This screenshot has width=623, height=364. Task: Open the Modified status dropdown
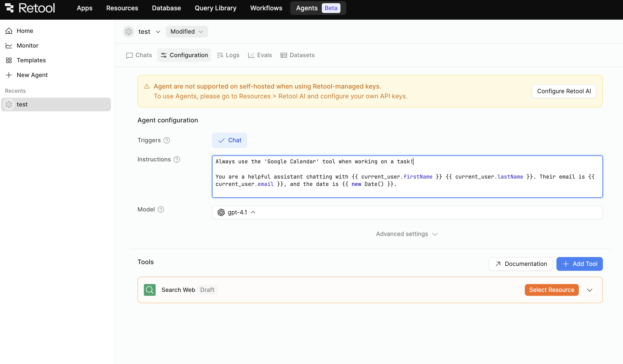pos(187,32)
